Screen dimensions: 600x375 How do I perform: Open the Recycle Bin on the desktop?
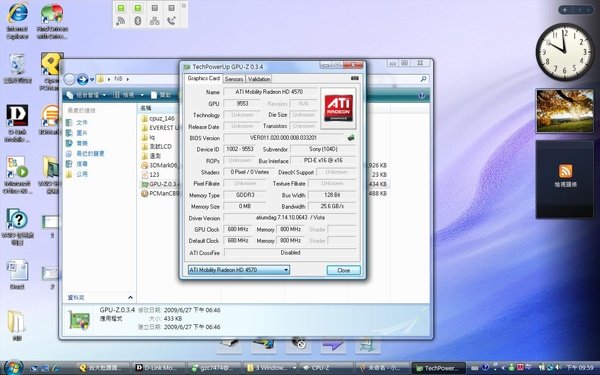(17, 69)
